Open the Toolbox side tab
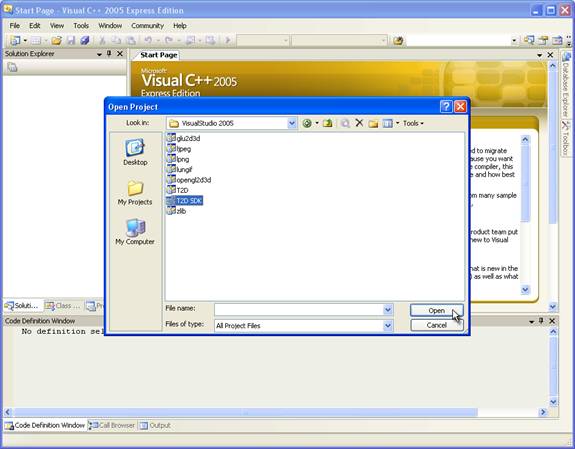Image resolution: width=575 pixels, height=449 pixels. coord(566,138)
